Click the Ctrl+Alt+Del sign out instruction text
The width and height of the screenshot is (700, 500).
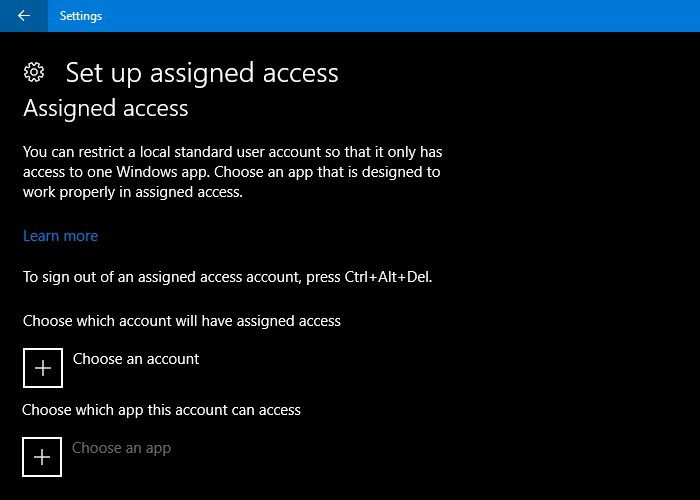coord(228,277)
